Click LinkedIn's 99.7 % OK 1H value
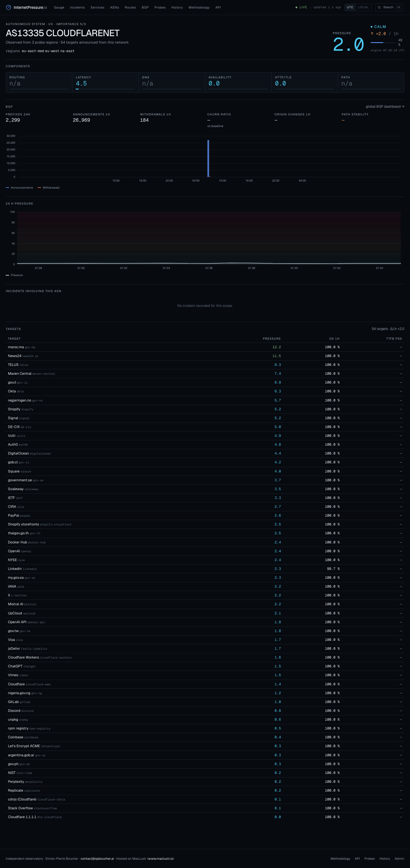 (333, 569)
